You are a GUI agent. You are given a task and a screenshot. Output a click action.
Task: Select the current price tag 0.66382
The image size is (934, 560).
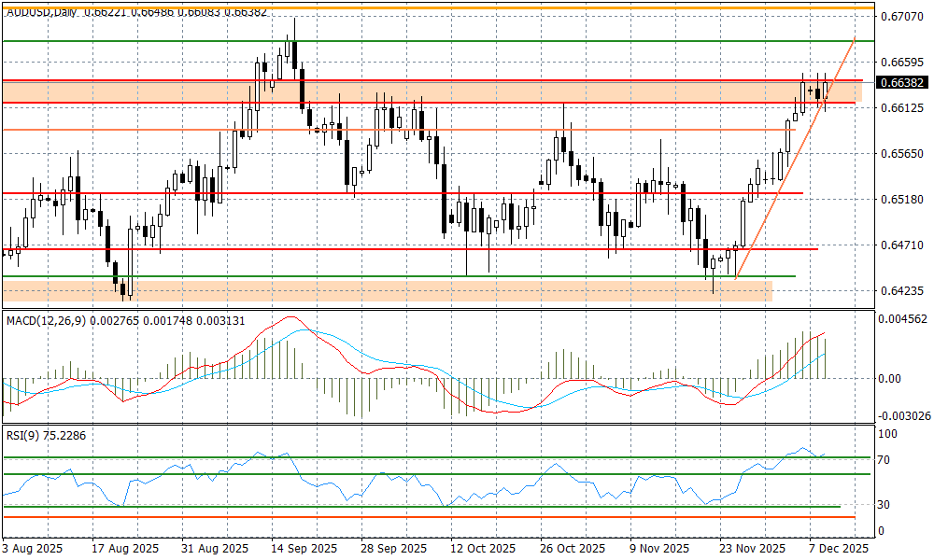902,82
